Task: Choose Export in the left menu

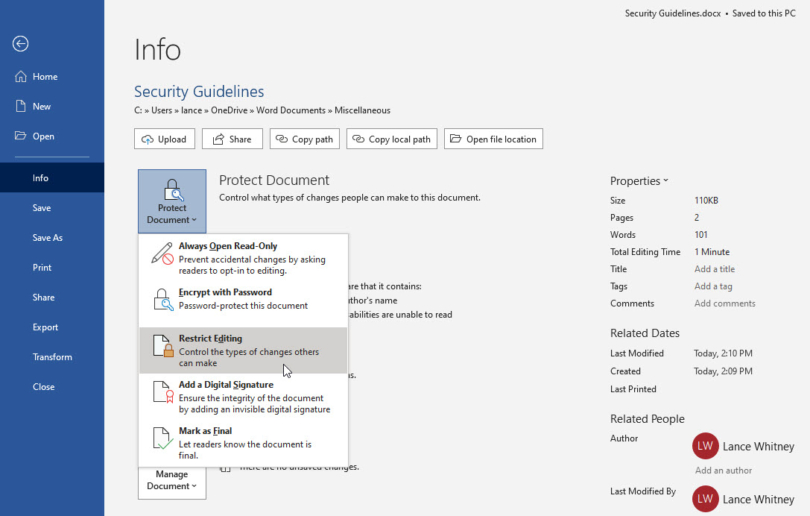Action: point(45,327)
